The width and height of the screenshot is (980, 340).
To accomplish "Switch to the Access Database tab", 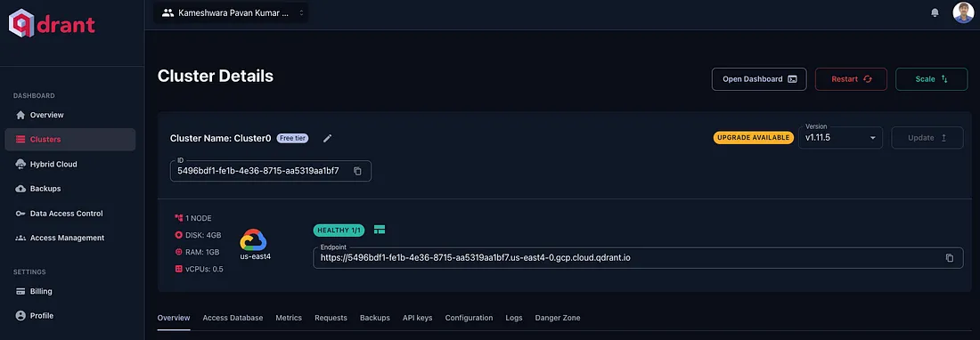I will [233, 318].
